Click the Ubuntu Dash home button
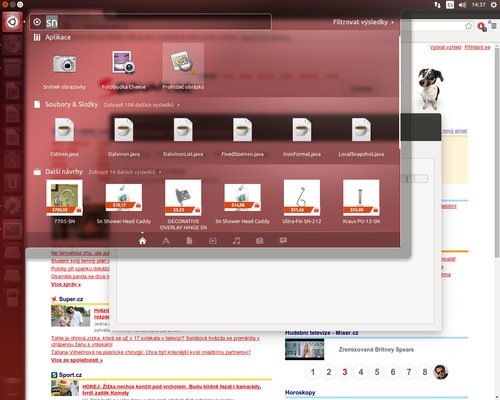The height and width of the screenshot is (400, 500). (12, 22)
